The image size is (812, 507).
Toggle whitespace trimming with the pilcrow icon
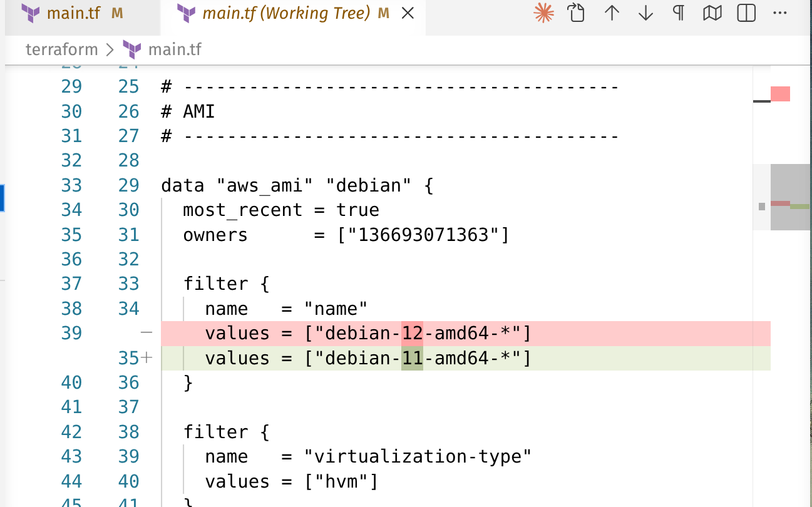pos(679,13)
